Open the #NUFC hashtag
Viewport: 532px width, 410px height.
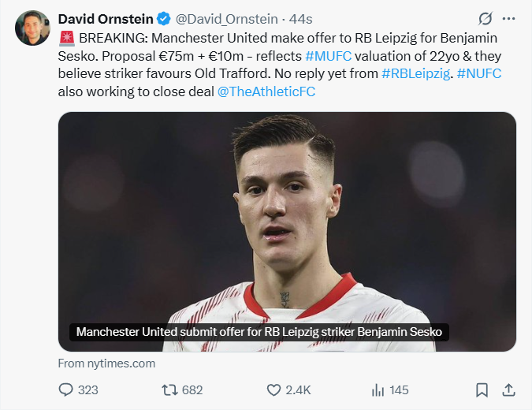click(479, 73)
